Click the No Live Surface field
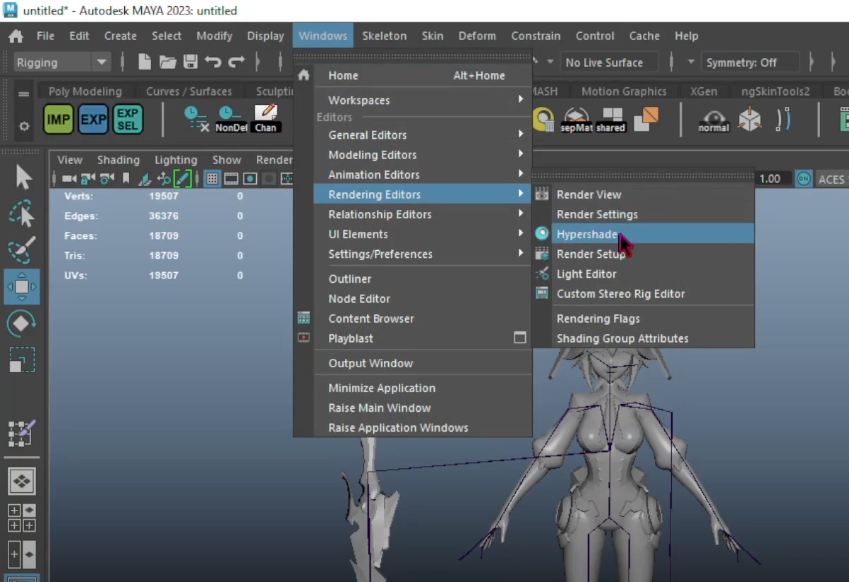Image resolution: width=849 pixels, height=582 pixels. 609,62
